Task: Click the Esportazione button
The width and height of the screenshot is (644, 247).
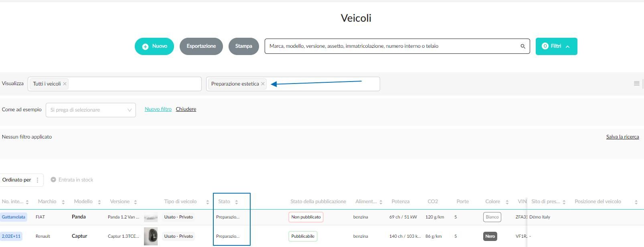Action: point(201,47)
